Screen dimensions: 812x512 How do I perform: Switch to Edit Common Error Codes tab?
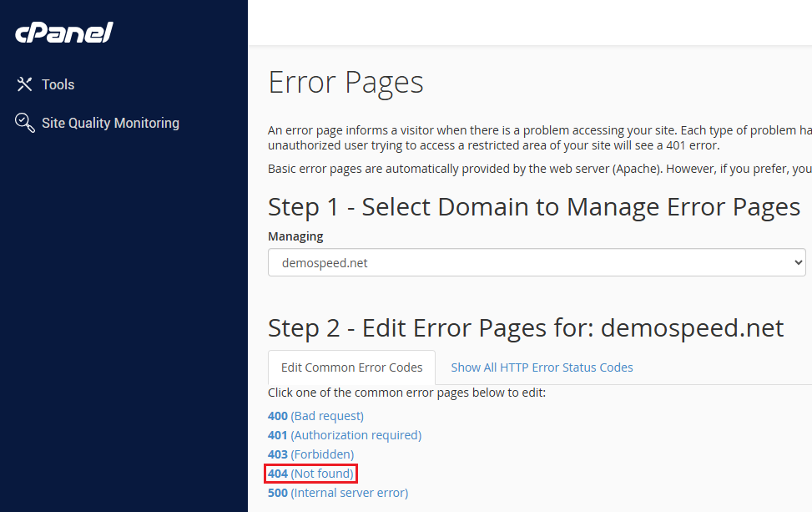(351, 368)
